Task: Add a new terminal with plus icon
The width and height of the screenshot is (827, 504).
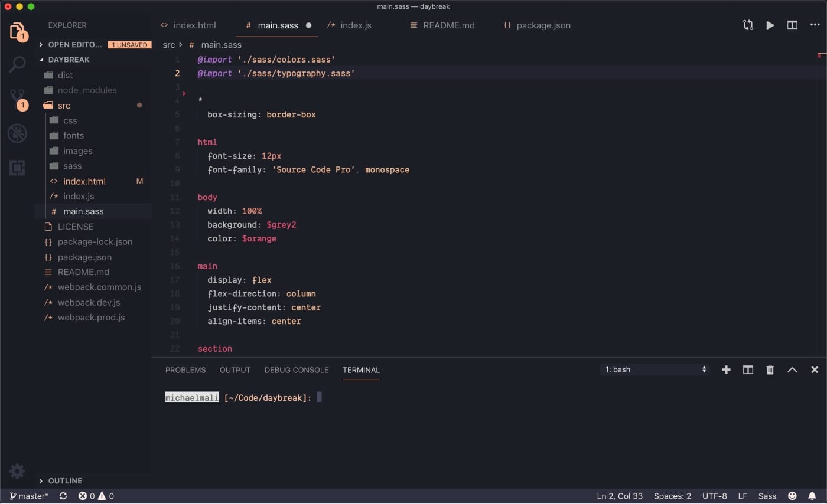Action: 726,370
